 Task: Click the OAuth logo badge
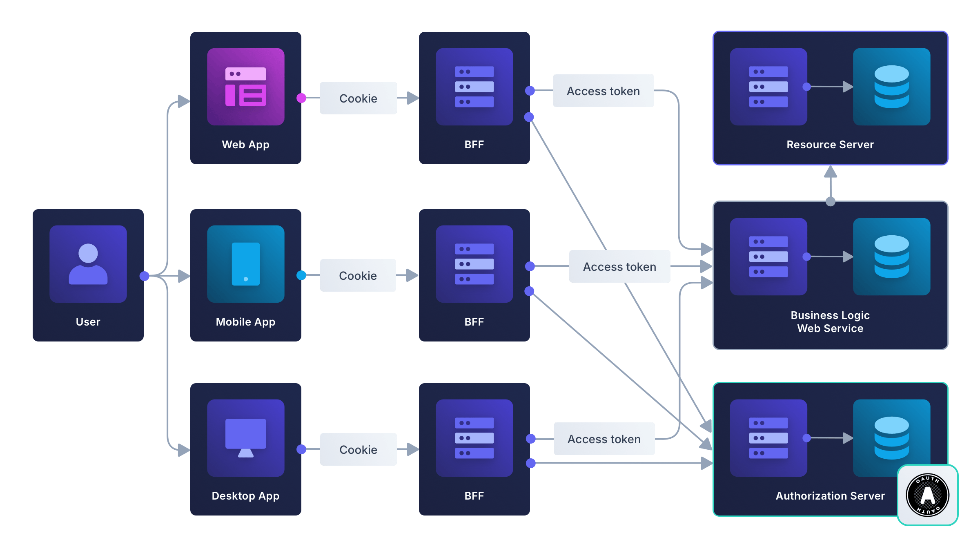point(928,495)
